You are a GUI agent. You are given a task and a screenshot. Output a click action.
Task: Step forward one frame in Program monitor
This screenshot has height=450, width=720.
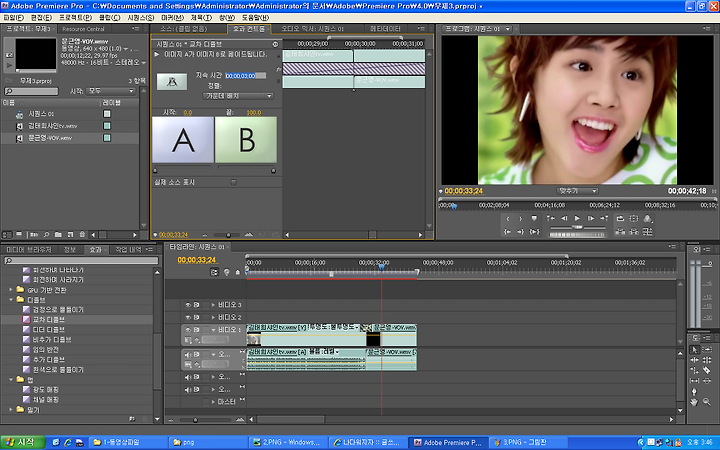591,219
